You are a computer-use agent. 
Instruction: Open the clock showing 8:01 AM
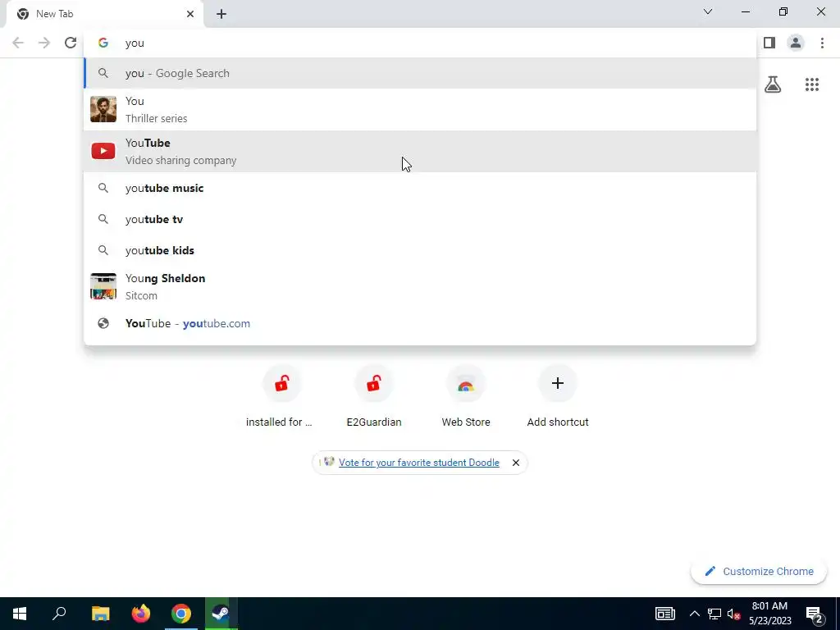[x=769, y=614]
